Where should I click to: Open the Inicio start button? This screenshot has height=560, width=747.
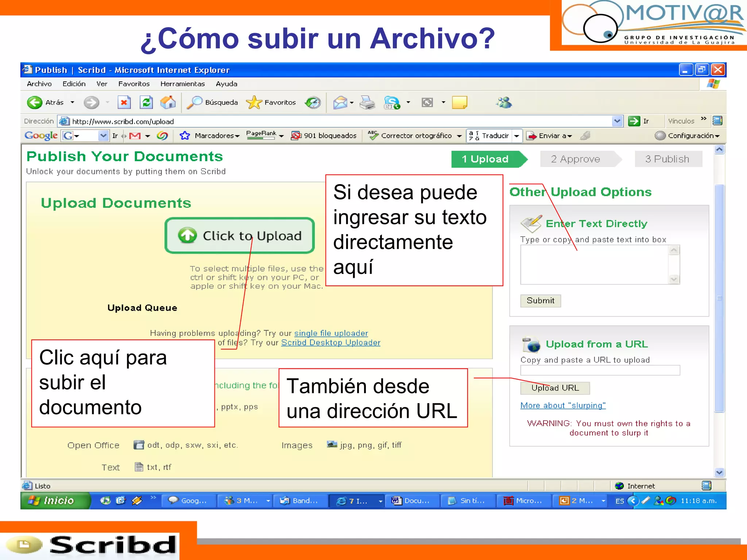[55, 501]
